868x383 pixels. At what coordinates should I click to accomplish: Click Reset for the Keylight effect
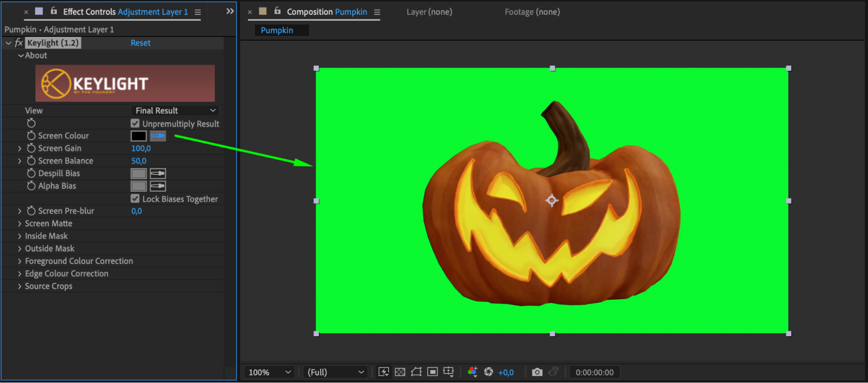point(140,43)
